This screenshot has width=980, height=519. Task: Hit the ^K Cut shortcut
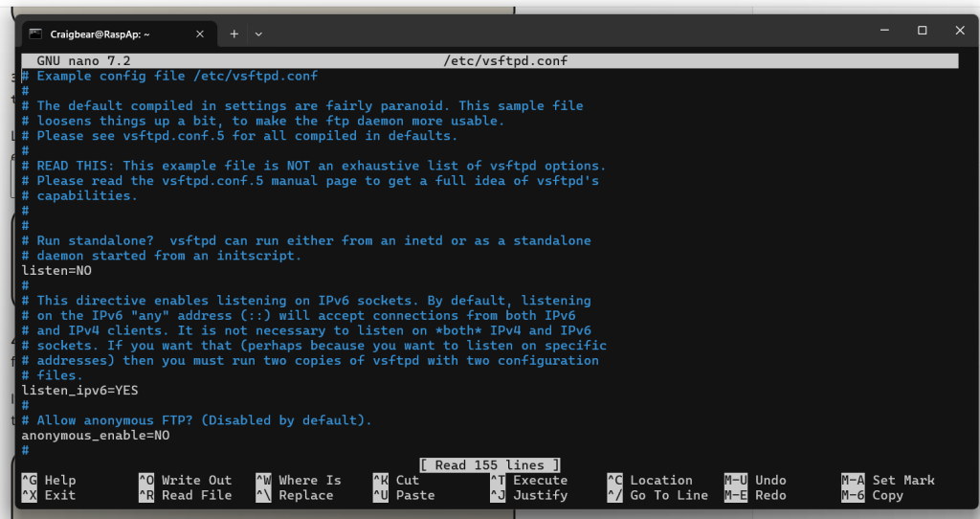395,480
